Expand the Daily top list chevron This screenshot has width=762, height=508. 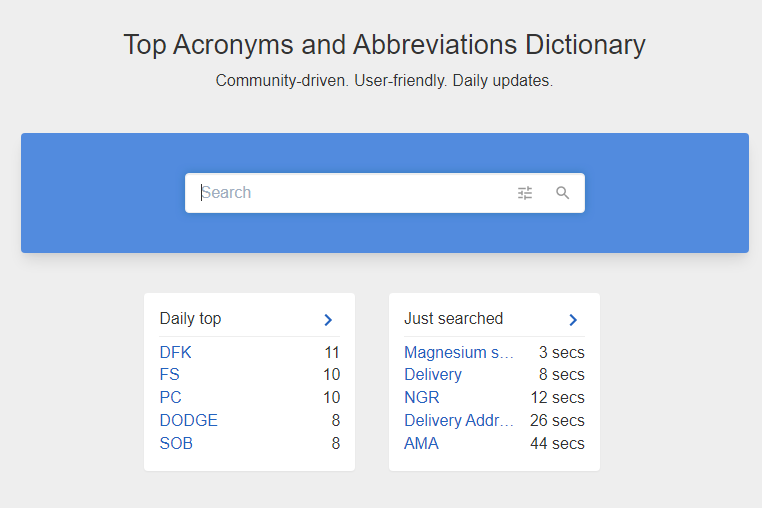pyautogui.click(x=328, y=319)
